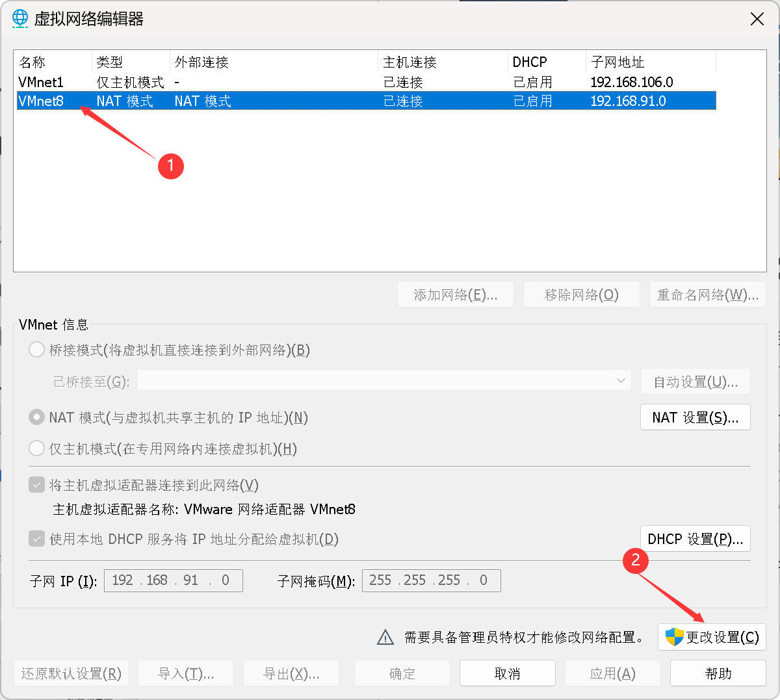The image size is (780, 700).
Task: Sort the list by 名称 column header
Action: tap(53, 62)
